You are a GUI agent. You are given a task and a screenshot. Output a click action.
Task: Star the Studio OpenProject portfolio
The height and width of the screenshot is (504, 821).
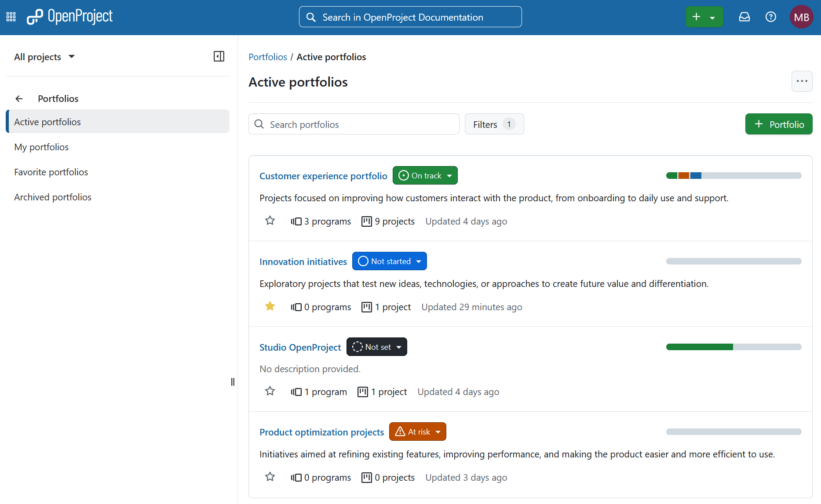pos(270,391)
